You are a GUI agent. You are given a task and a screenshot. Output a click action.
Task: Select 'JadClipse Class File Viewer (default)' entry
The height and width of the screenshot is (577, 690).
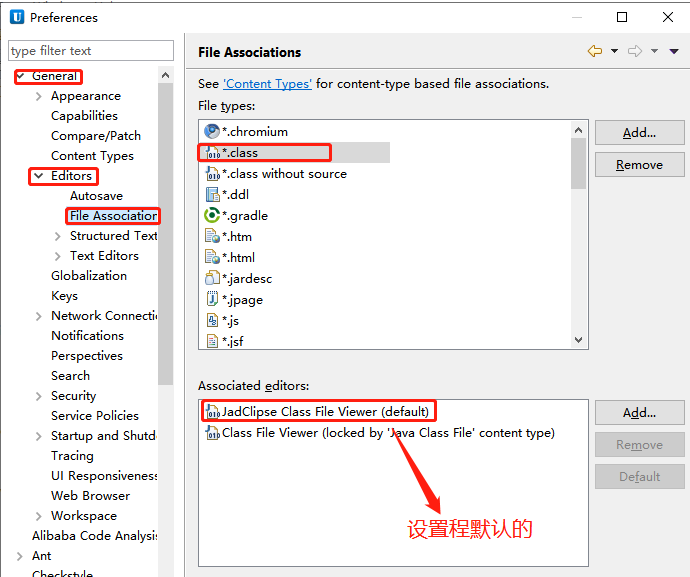[x=325, y=412]
